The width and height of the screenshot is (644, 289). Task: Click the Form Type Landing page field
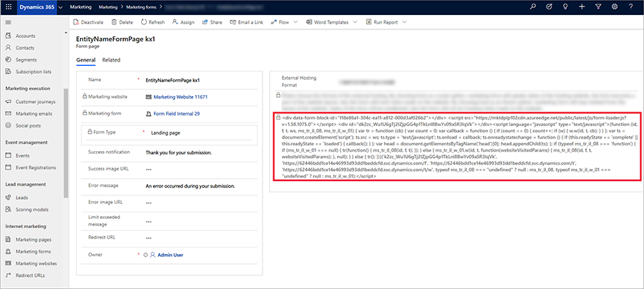(x=166, y=133)
